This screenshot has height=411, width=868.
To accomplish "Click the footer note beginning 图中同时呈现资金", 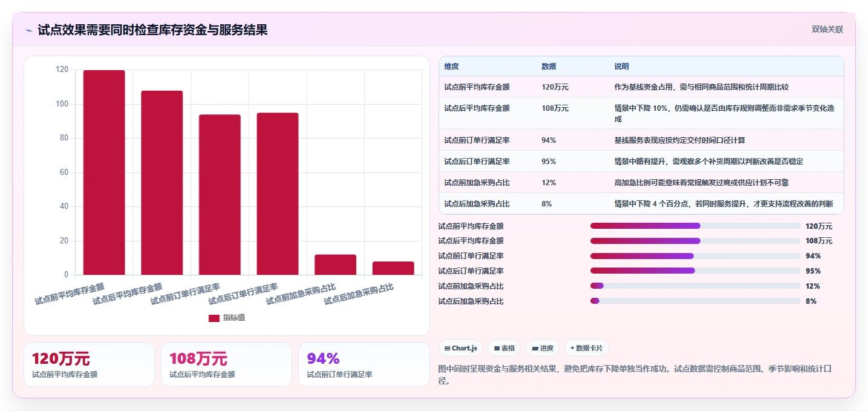I will [x=635, y=374].
